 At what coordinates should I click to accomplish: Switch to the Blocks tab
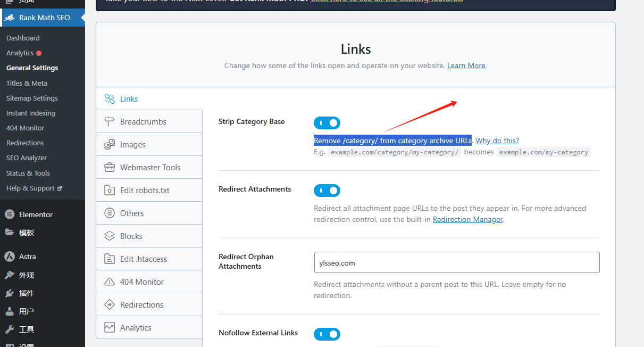(x=149, y=236)
